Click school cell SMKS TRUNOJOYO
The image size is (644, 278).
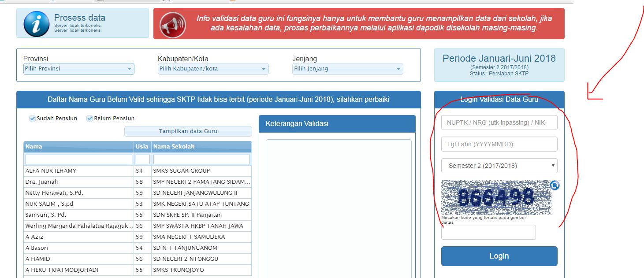[201, 270]
